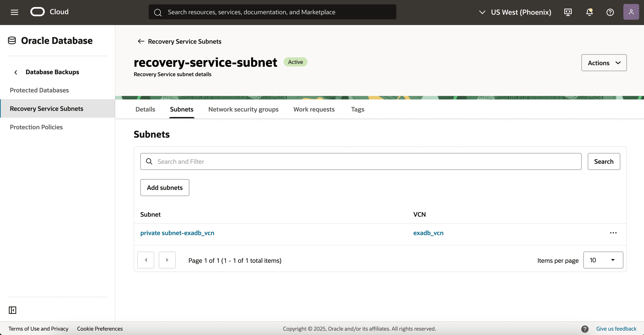
Task: Go back via Recovery Service Subnets arrow
Action: pos(141,41)
